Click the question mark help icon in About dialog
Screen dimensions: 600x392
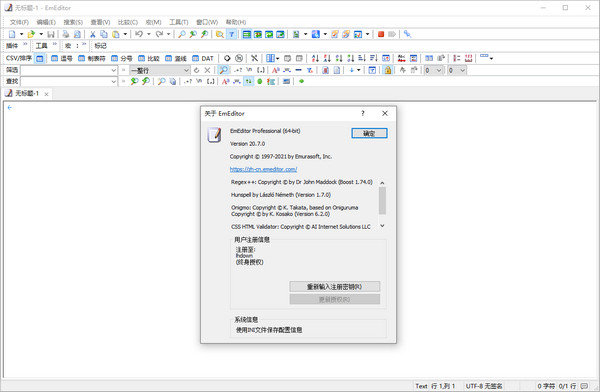pyautogui.click(x=362, y=113)
